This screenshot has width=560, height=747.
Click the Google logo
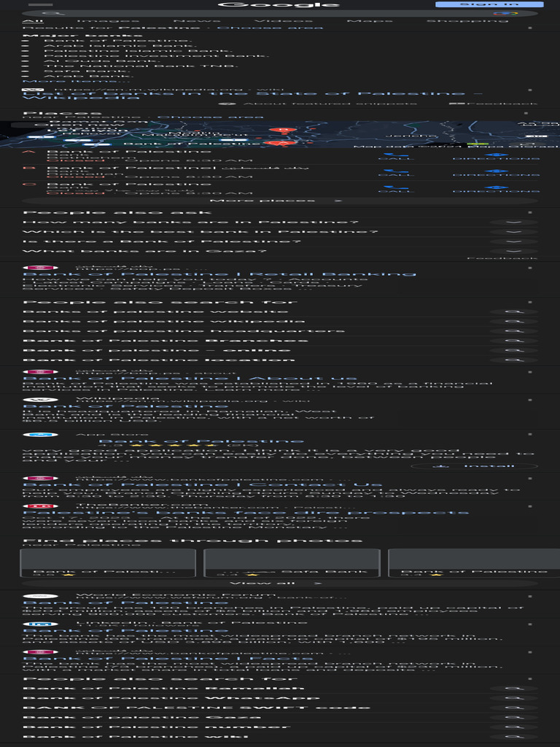click(x=279, y=5)
